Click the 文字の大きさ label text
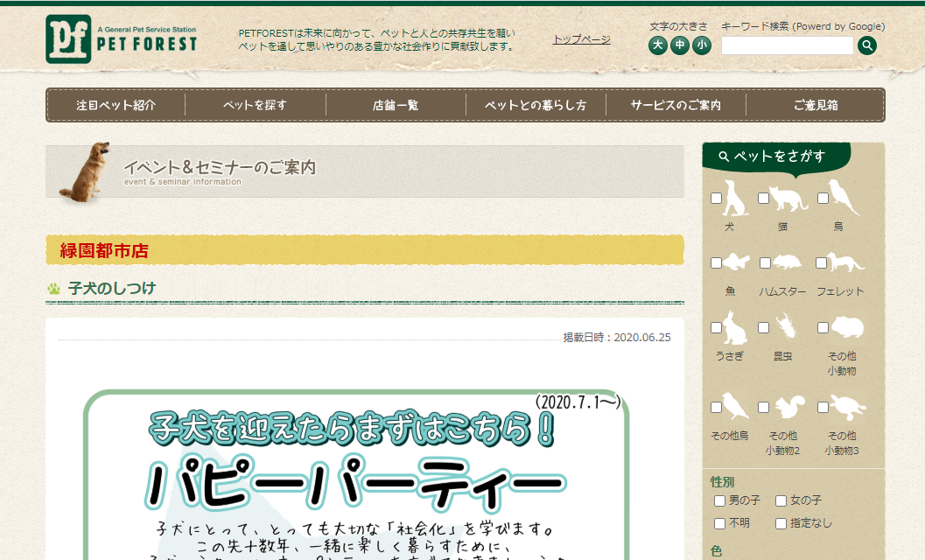The height and width of the screenshot is (560, 925). 678,26
